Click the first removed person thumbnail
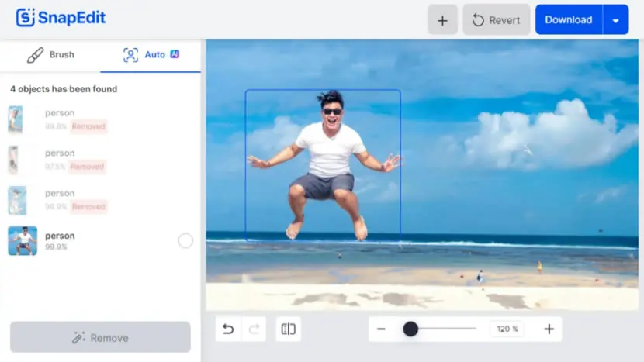Screen dimensions: 644x362 16,119
